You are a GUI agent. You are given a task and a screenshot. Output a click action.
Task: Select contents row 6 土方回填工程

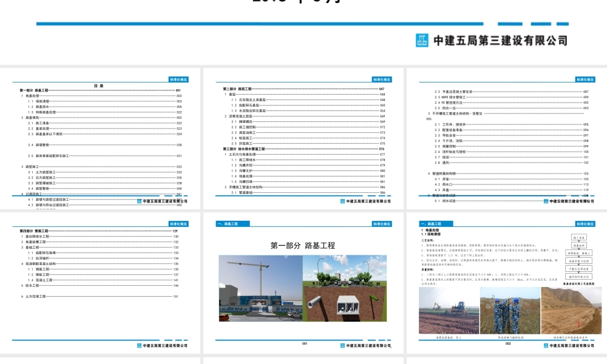tap(100, 296)
